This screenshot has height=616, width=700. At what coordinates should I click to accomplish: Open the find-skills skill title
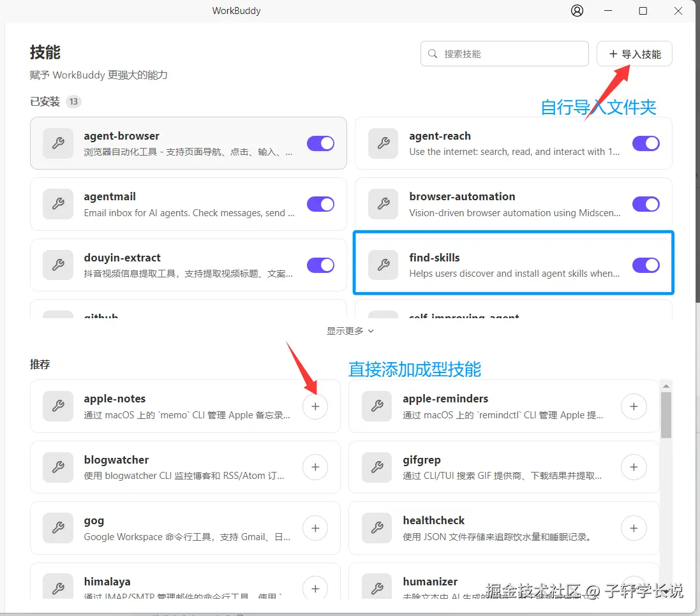[435, 258]
